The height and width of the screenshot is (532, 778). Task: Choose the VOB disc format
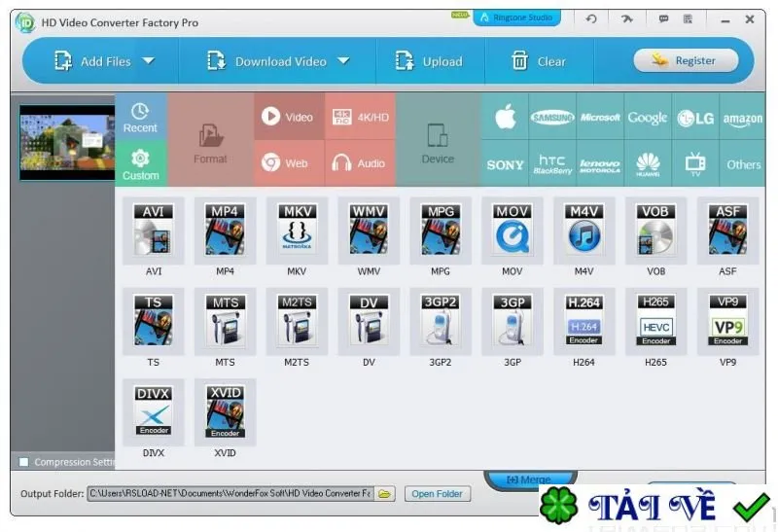pos(655,231)
